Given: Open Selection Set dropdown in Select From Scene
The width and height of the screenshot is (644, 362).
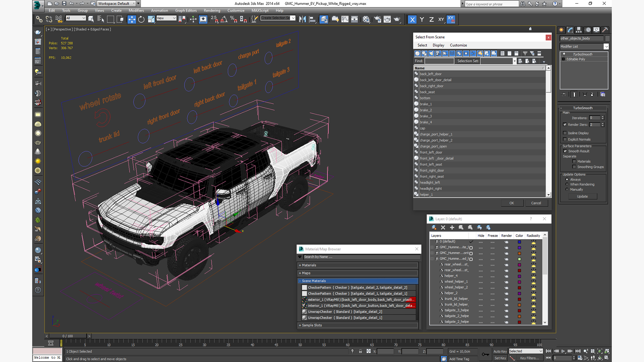Looking at the screenshot, I should coord(515,61).
